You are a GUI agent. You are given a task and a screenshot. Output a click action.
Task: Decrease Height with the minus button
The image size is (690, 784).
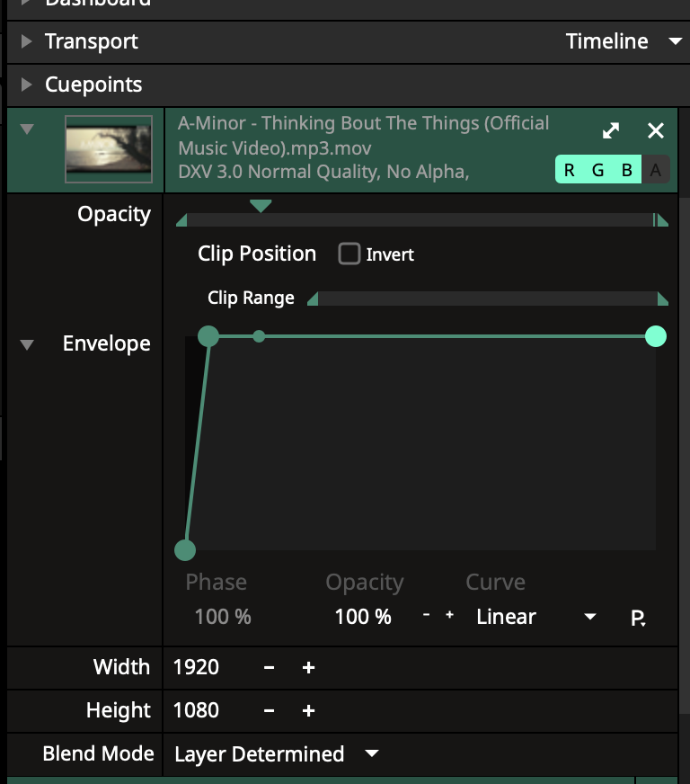[269, 710]
